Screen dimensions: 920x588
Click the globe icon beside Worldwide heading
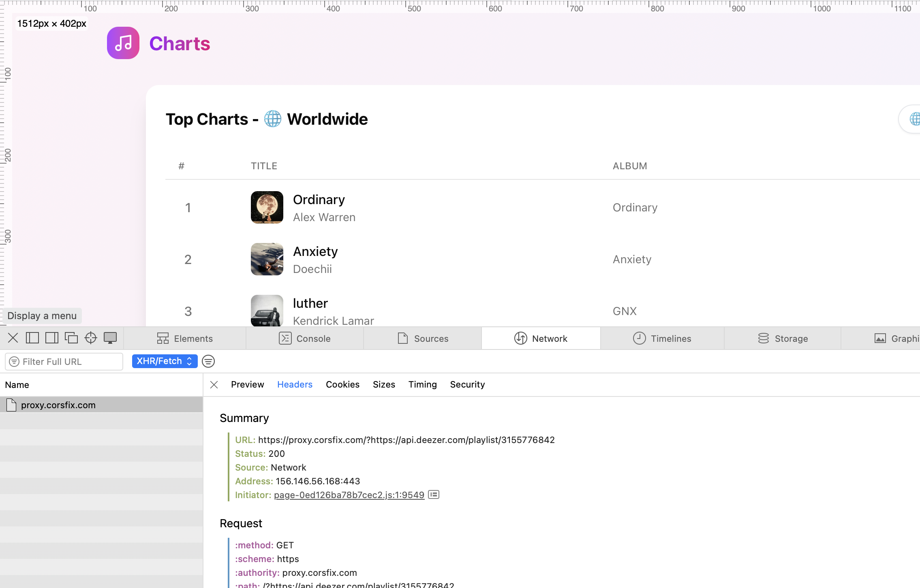coord(273,119)
